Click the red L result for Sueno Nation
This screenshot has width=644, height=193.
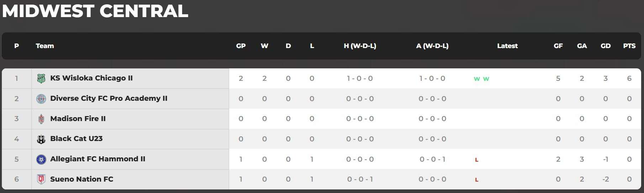click(x=477, y=180)
